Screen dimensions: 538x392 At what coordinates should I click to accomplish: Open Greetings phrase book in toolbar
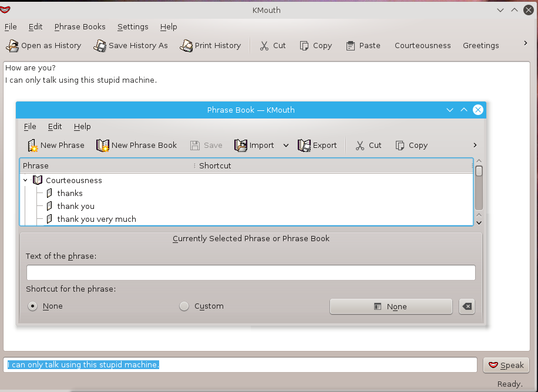(480, 46)
